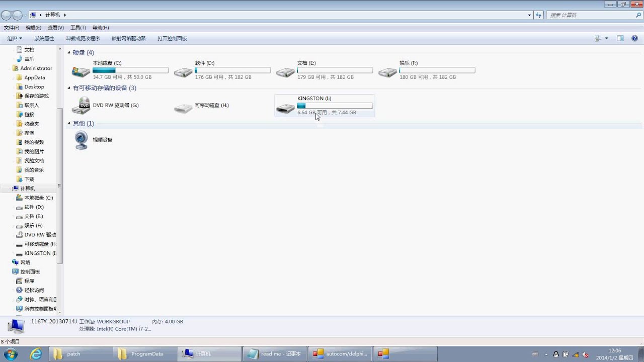Open the 文档 (E:) drive icon

point(285,72)
